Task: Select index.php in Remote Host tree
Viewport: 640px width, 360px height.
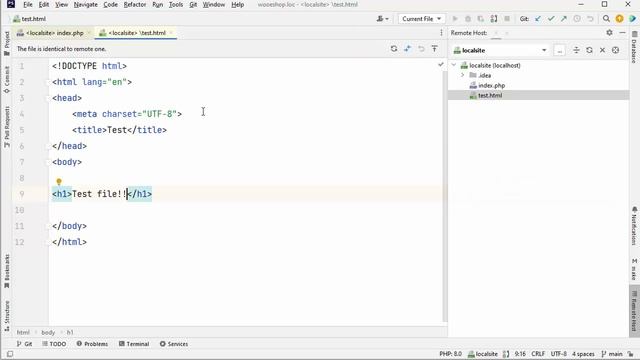Action: tap(491, 85)
